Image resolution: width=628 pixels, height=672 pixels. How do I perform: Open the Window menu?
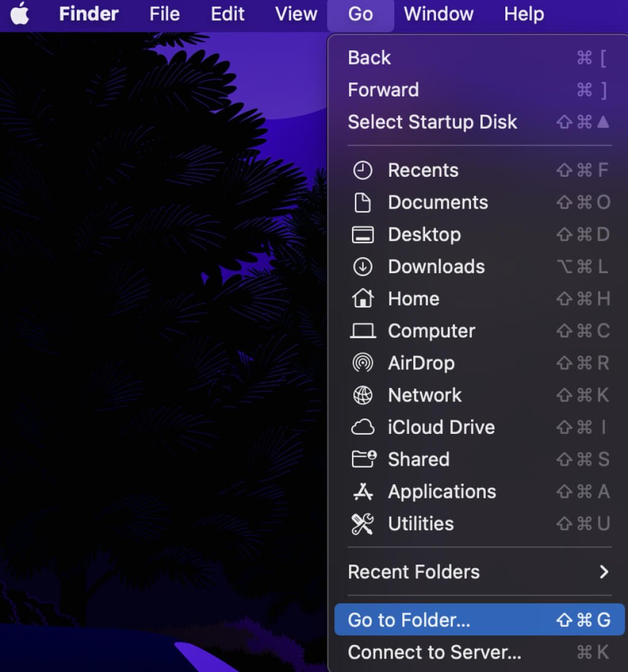point(438,14)
